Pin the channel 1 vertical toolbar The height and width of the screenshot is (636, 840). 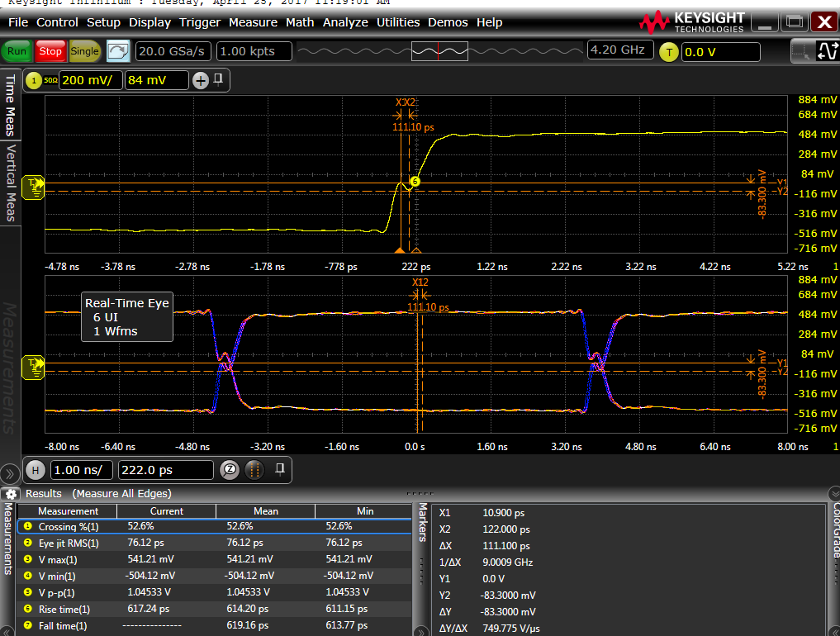(x=219, y=79)
